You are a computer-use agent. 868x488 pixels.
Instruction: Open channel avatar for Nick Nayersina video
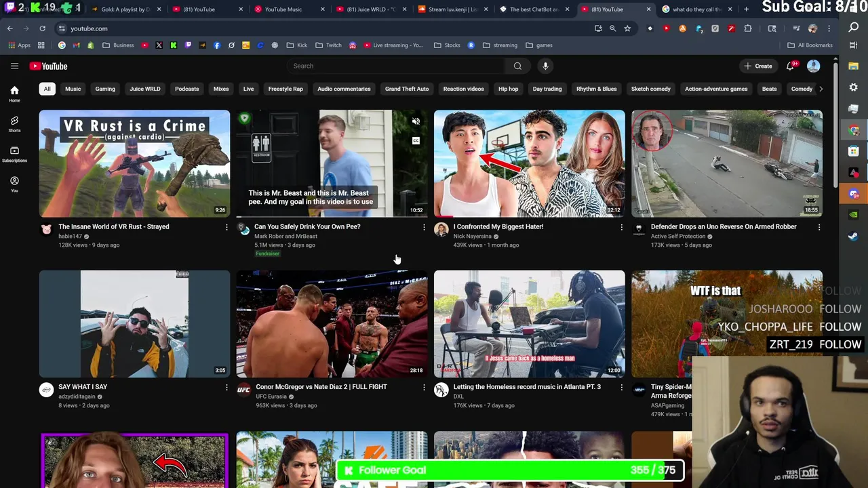click(441, 229)
